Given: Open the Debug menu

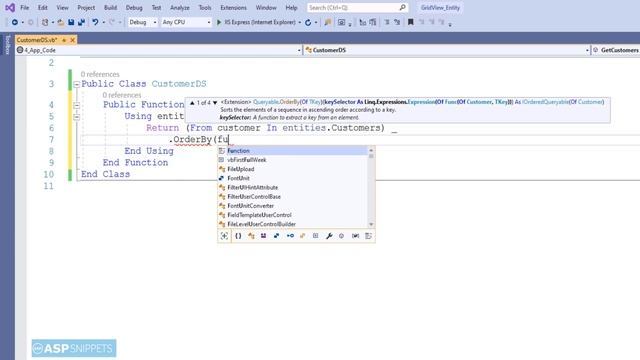Looking at the screenshot, I should pos(134,8).
